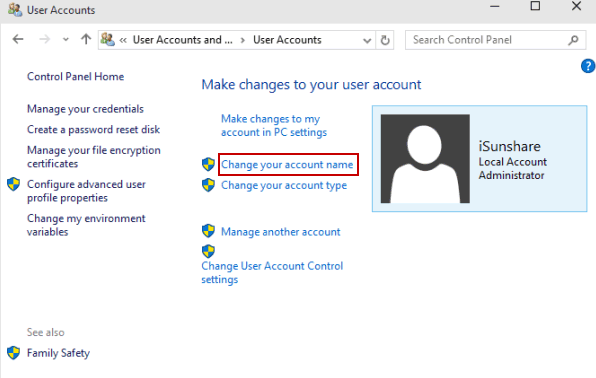Select Create a password reset disk
Screen dimensions: 596x378
coord(93,130)
